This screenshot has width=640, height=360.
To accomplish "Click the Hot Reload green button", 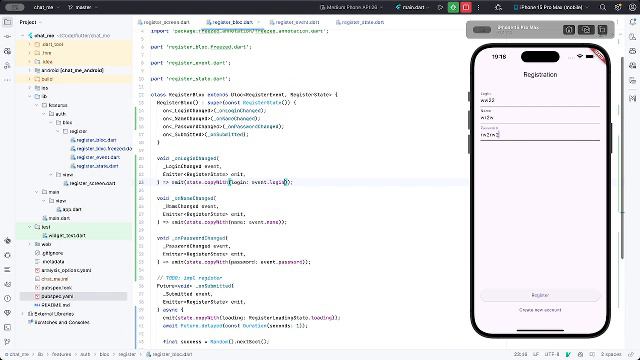I will [x=453, y=7].
